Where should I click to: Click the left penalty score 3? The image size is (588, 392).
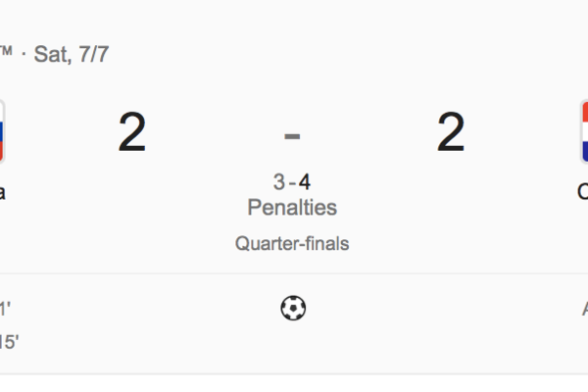[279, 182]
